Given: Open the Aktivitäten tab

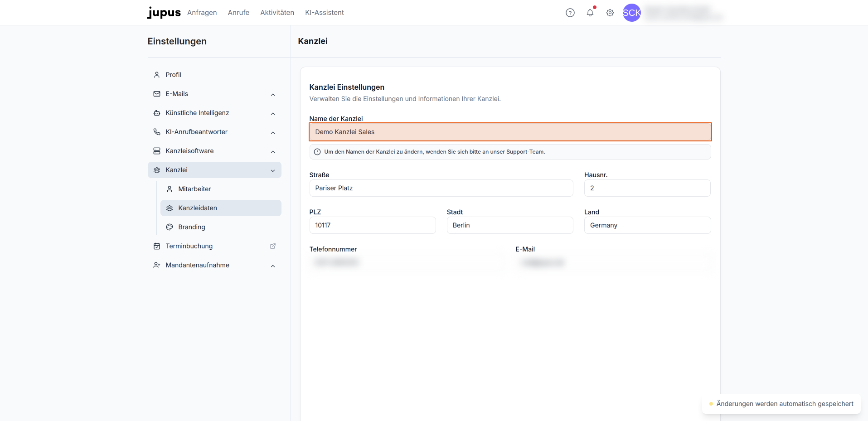Looking at the screenshot, I should pos(277,13).
